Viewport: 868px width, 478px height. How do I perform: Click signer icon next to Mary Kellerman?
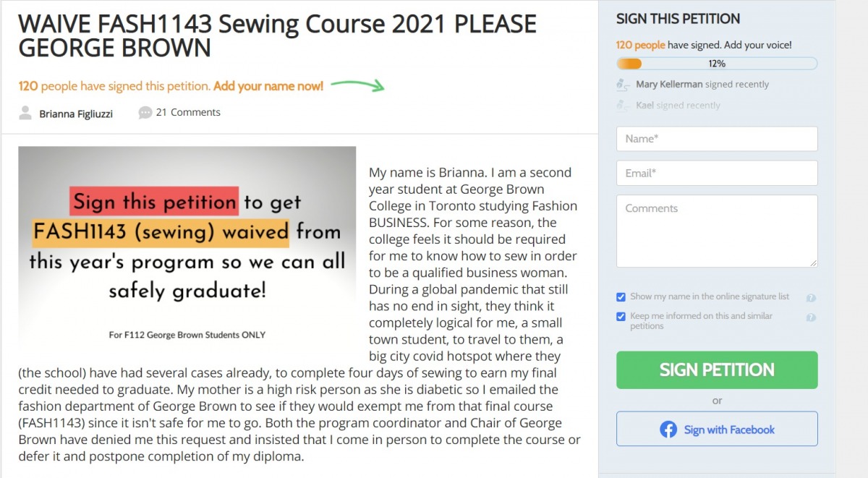coord(623,85)
